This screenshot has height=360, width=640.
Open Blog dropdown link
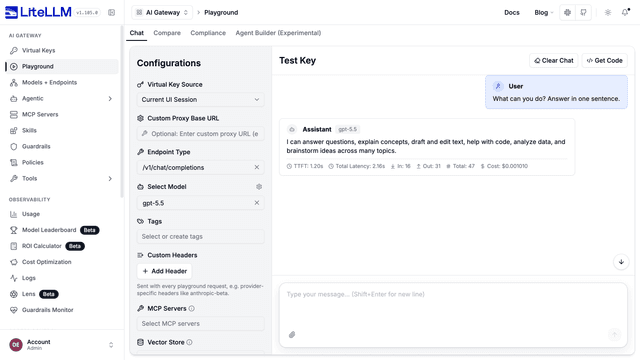click(544, 13)
